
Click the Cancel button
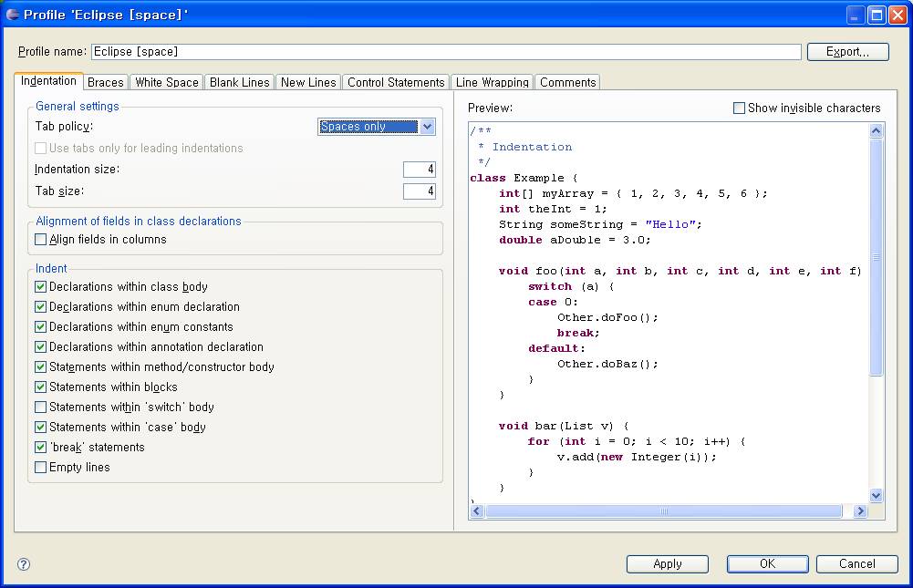click(x=857, y=563)
